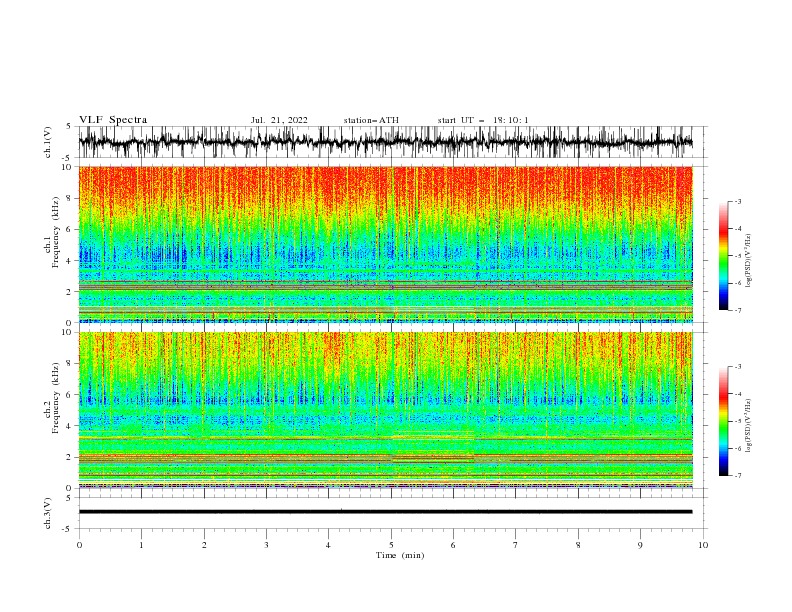792x612 pixels.
Task: Click the "VLF Spectra" title text
Action: [x=113, y=120]
